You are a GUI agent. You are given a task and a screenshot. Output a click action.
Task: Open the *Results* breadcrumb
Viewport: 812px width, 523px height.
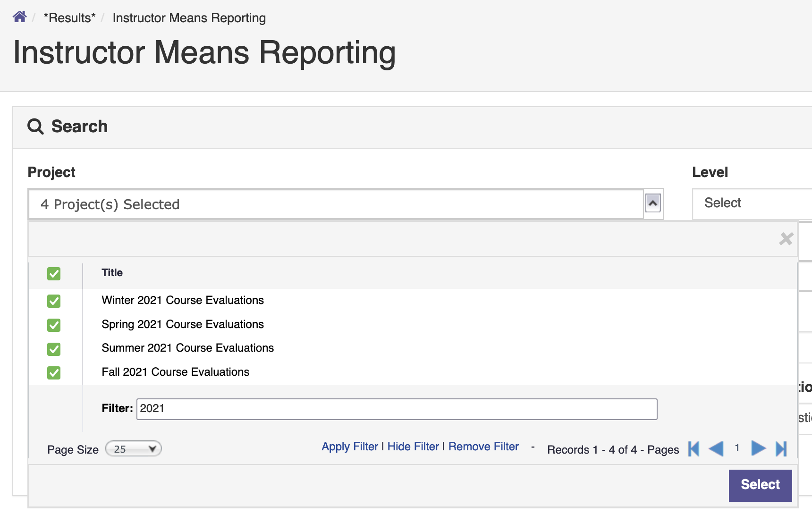pyautogui.click(x=69, y=18)
